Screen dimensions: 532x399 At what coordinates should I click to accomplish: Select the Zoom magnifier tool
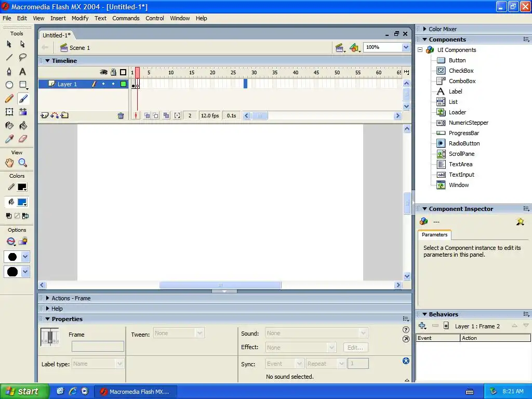[23, 163]
